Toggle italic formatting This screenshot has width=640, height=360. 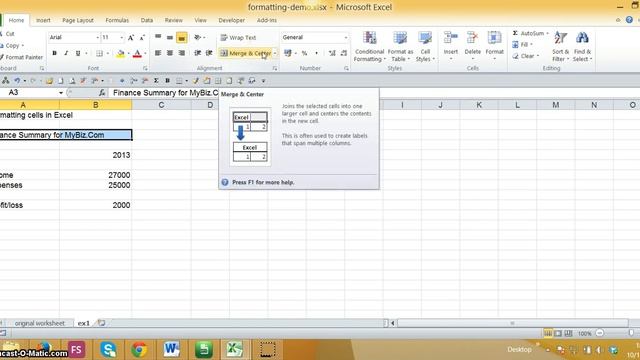click(x=66, y=53)
